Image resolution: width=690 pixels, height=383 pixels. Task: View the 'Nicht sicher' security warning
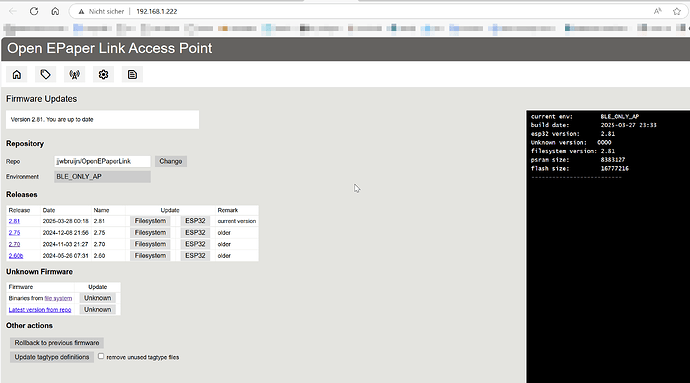pyautogui.click(x=101, y=11)
